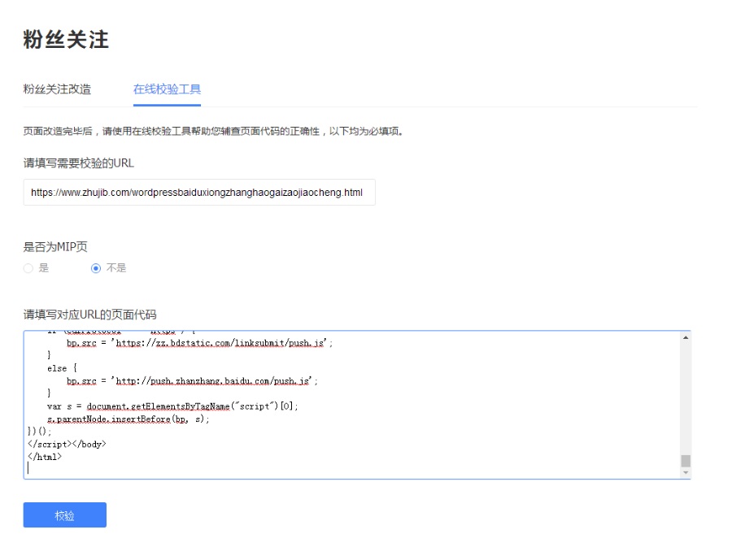Click the instruction text starting 页面改造完毕后
This screenshot has width=732, height=560.
pos(213,131)
